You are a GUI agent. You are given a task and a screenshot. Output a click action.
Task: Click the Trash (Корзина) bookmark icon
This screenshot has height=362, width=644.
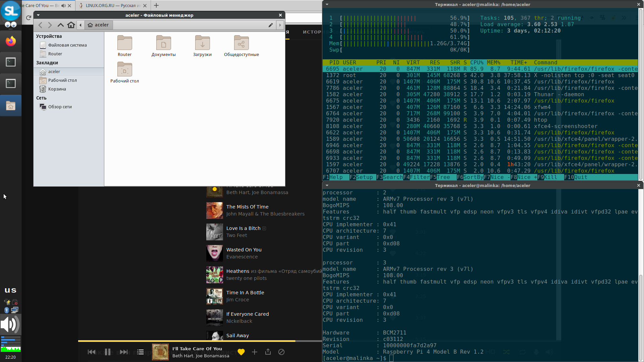[43, 89]
